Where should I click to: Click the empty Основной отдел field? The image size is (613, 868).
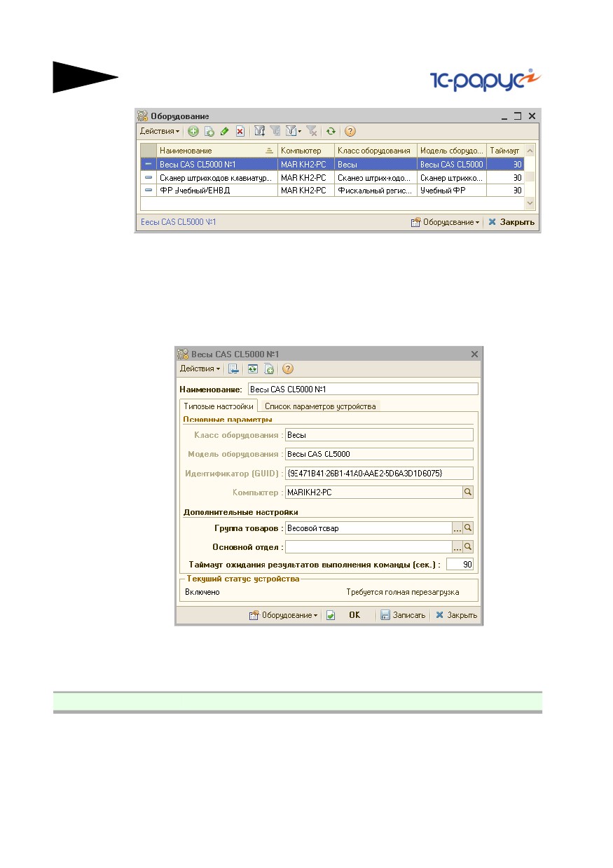pos(368,547)
